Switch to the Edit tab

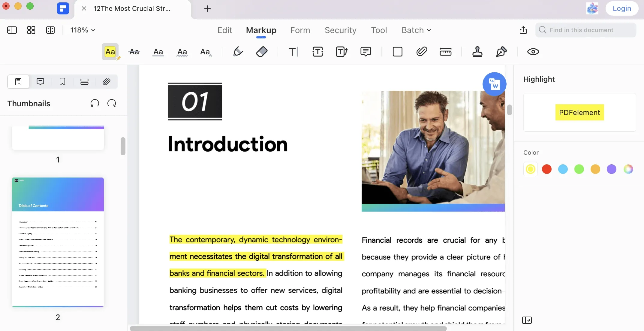(x=224, y=30)
